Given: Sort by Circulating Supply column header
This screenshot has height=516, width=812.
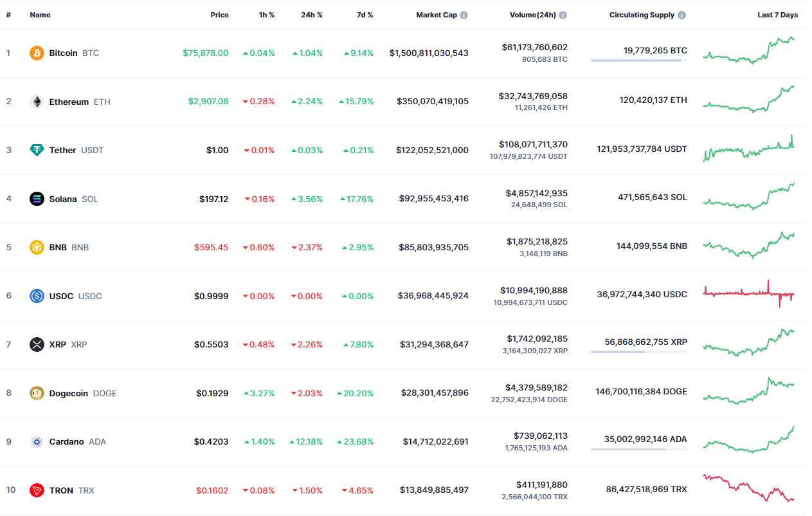Looking at the screenshot, I should coord(642,15).
